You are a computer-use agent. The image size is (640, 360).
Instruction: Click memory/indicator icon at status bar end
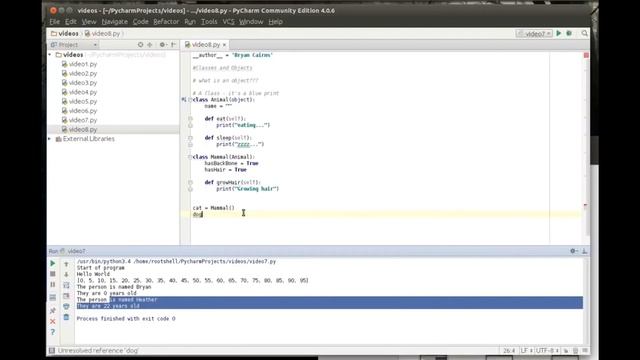tap(585, 351)
